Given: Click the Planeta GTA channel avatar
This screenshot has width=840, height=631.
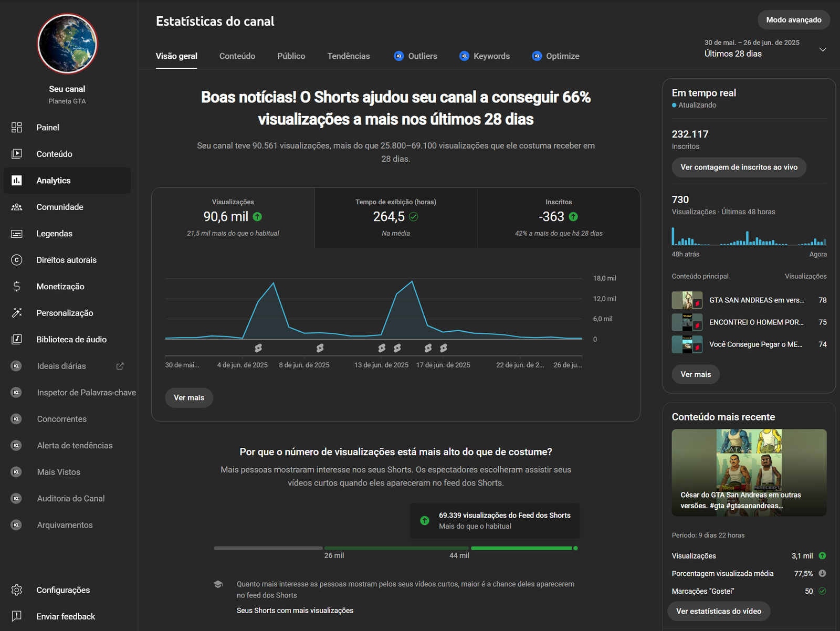Looking at the screenshot, I should (67, 44).
